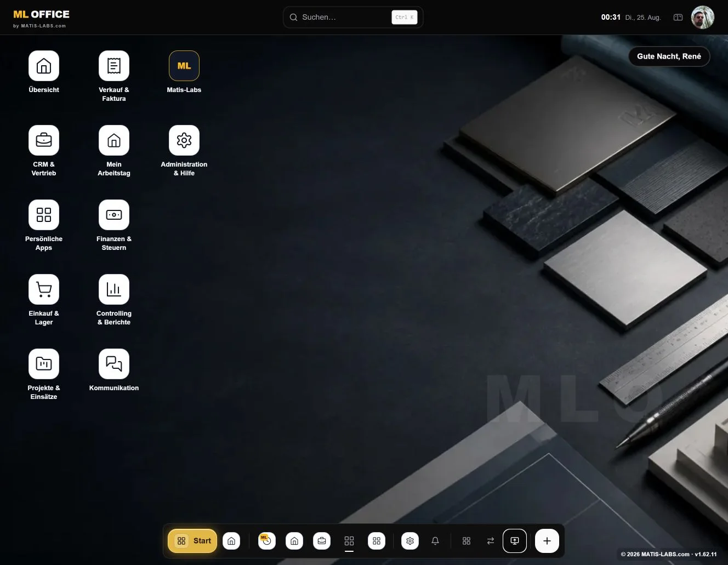
Task: Click white grid tile left of dock gear
Action: tap(377, 541)
